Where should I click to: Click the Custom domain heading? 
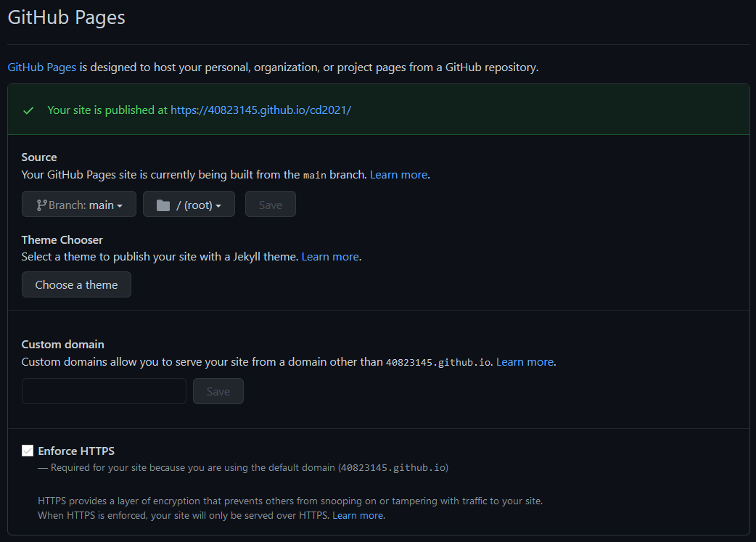click(62, 345)
